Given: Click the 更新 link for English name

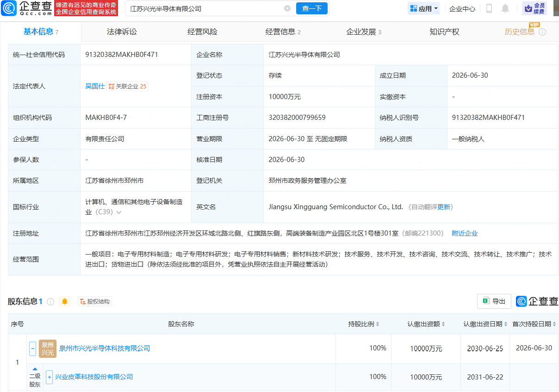Looking at the screenshot, I should 444,207.
